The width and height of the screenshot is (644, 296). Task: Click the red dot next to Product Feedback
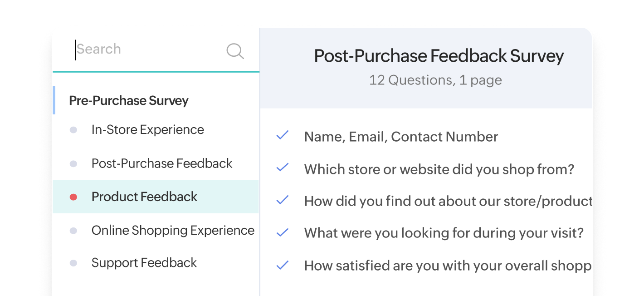pyautogui.click(x=73, y=197)
